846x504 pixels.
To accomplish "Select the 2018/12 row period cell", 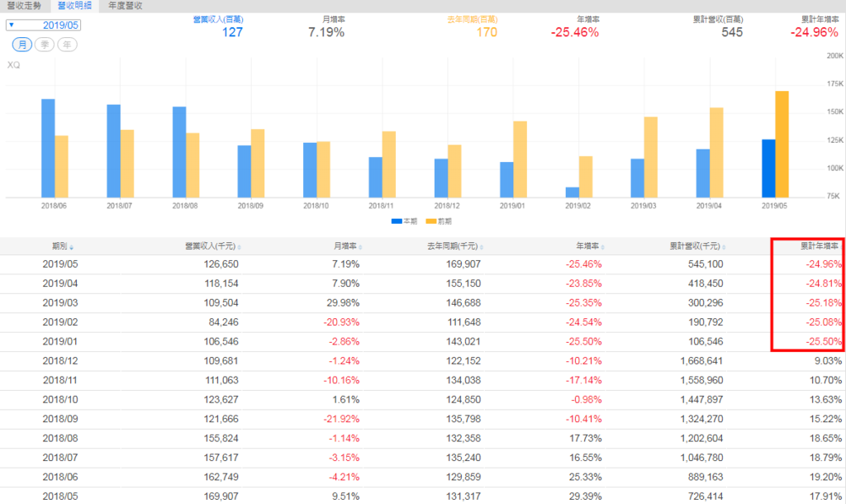I will click(59, 361).
